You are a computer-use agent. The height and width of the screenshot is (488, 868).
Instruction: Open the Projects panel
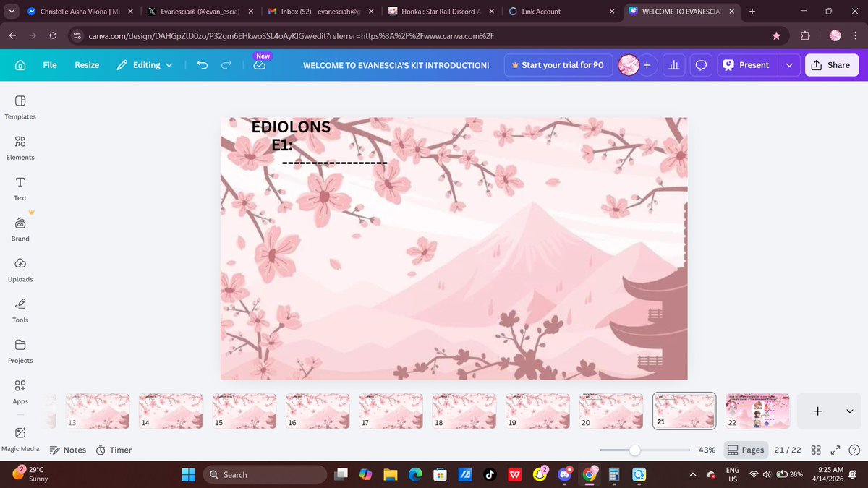tap(20, 350)
